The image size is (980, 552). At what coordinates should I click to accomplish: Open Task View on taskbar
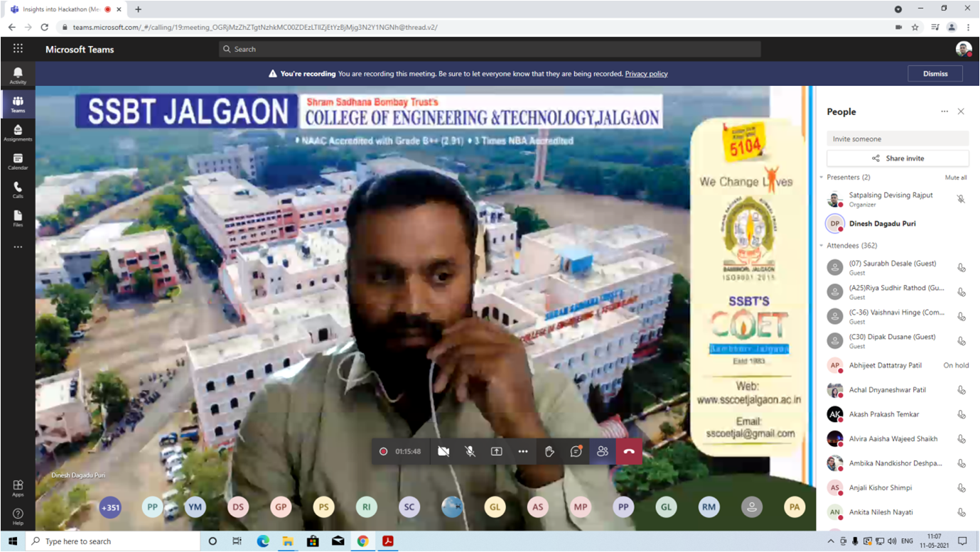coord(237,541)
